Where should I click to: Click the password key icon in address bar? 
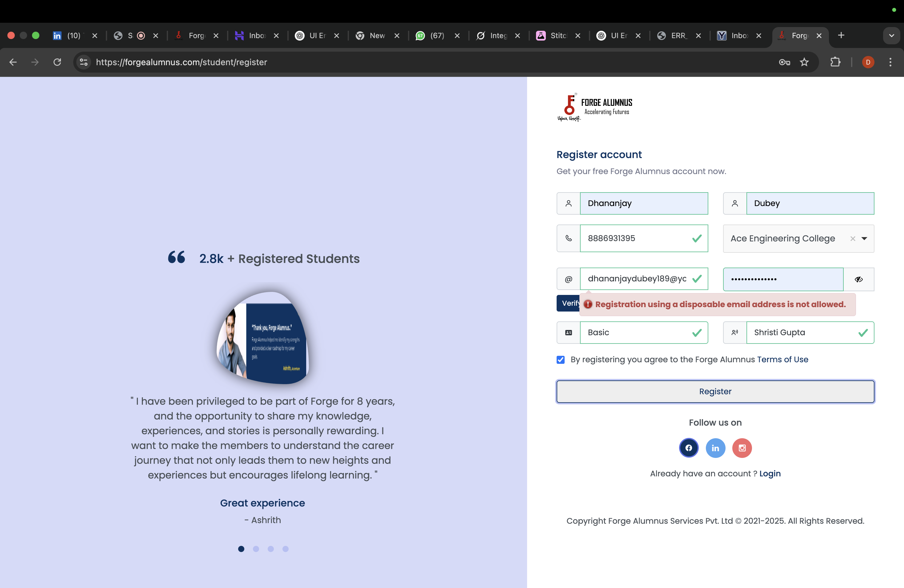tap(784, 62)
